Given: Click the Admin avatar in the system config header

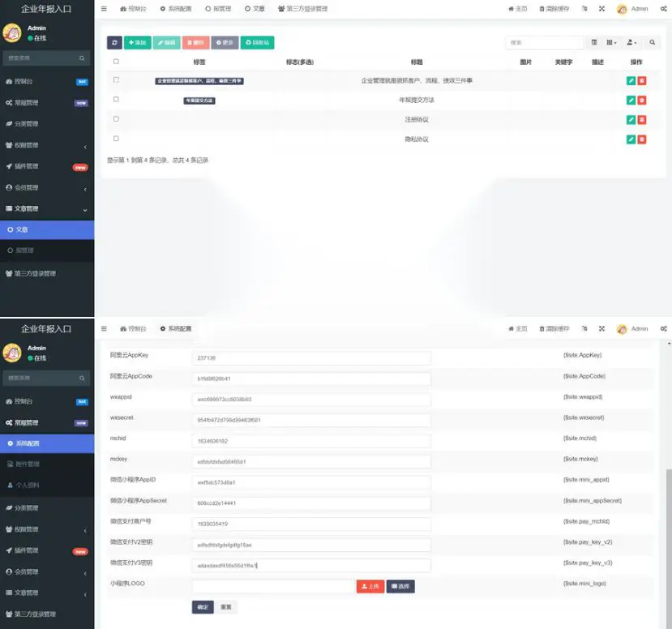Looking at the screenshot, I should tap(622, 329).
